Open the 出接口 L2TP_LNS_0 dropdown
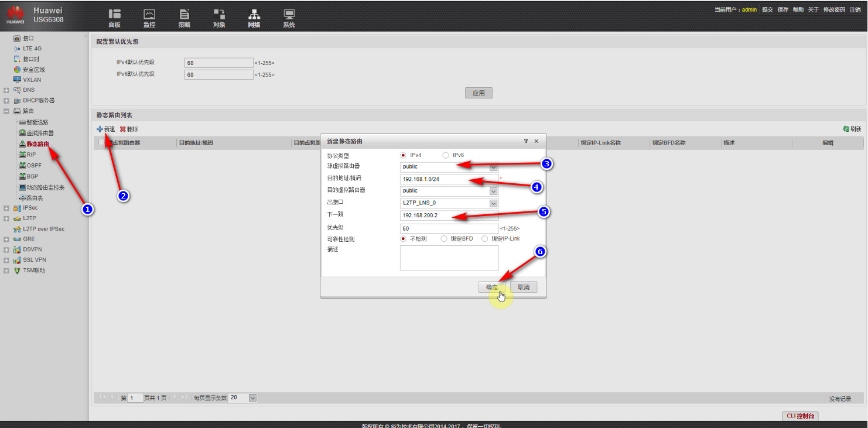This screenshot has height=428, width=868. pyautogui.click(x=493, y=203)
